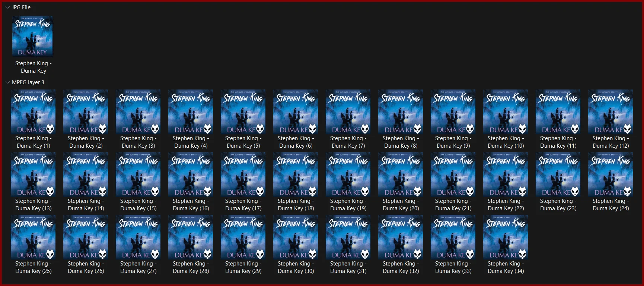Choose the Duma Key (24) audio file icon
The height and width of the screenshot is (286, 644).
tap(610, 175)
